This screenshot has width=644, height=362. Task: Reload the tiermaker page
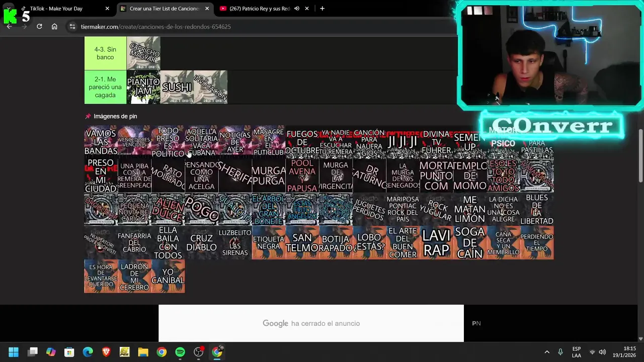point(39,27)
